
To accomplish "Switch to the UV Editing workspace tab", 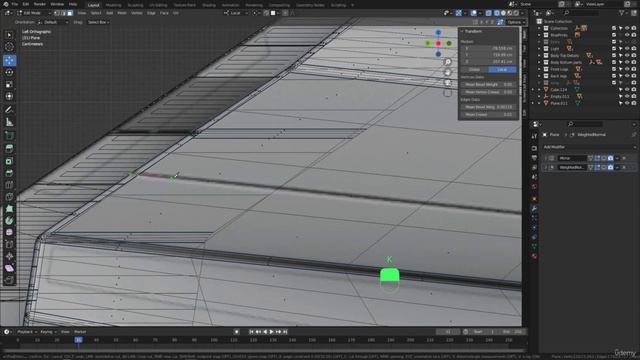I will point(158,5).
